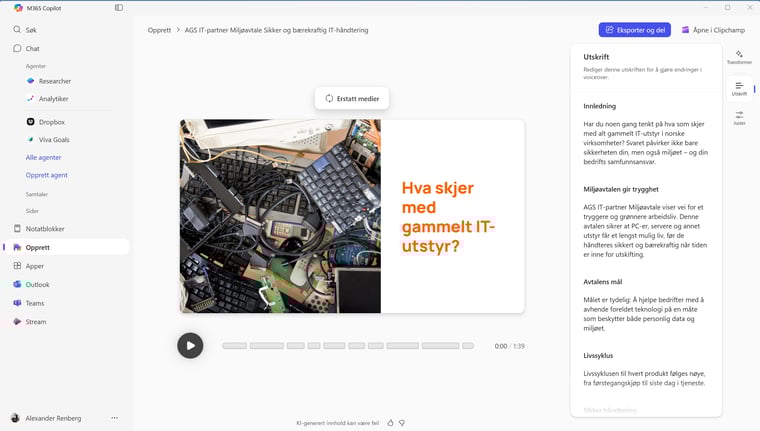Click the Erstatt medier button
Image resolution: width=760 pixels, height=431 pixels.
pos(352,98)
